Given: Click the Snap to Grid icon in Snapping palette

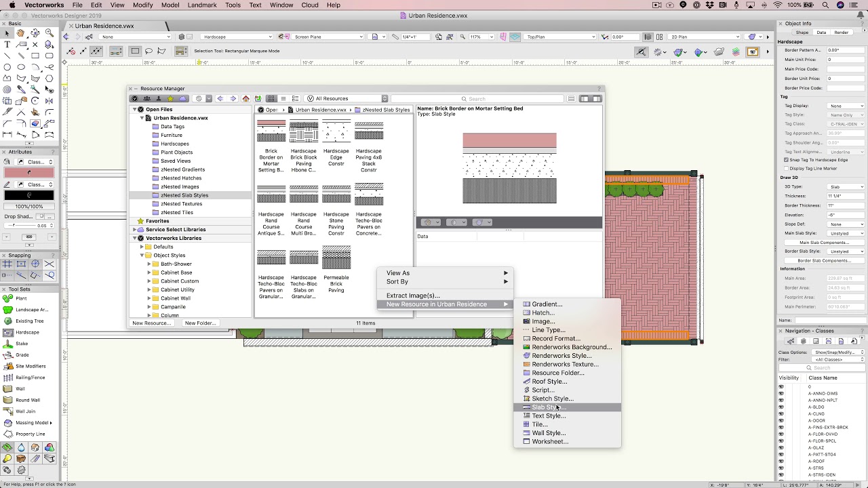Looking at the screenshot, I should pos(7,264).
